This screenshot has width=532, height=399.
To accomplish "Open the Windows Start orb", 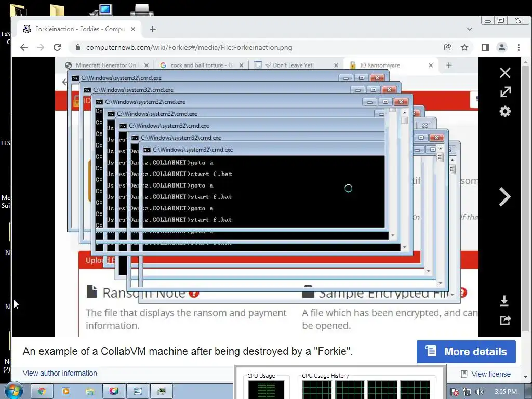I will 14,391.
